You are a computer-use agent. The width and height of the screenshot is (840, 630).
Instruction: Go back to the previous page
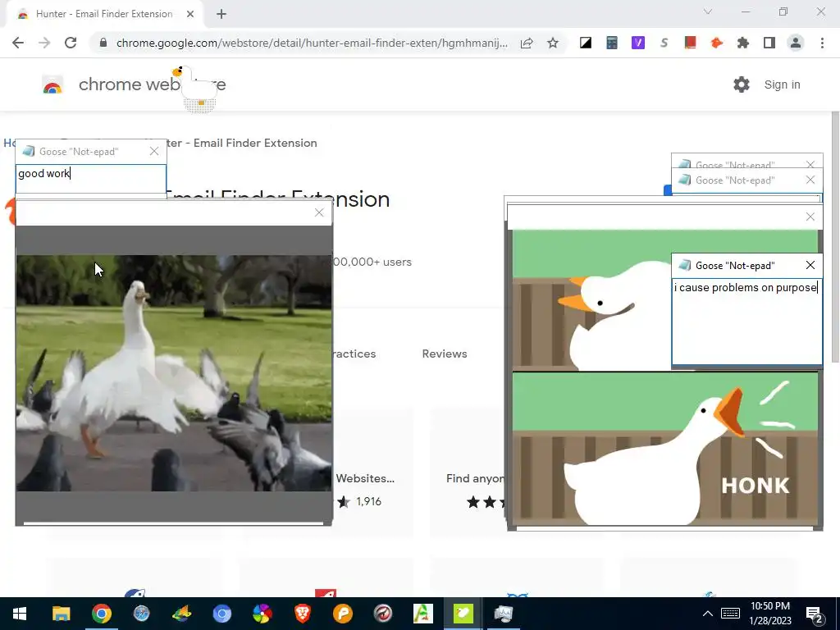click(18, 43)
